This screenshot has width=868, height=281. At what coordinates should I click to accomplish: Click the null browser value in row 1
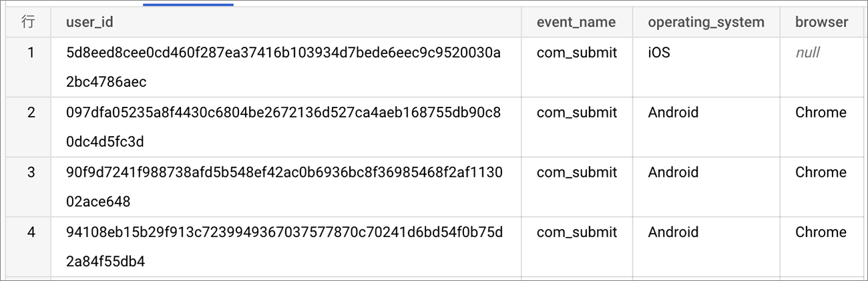807,52
